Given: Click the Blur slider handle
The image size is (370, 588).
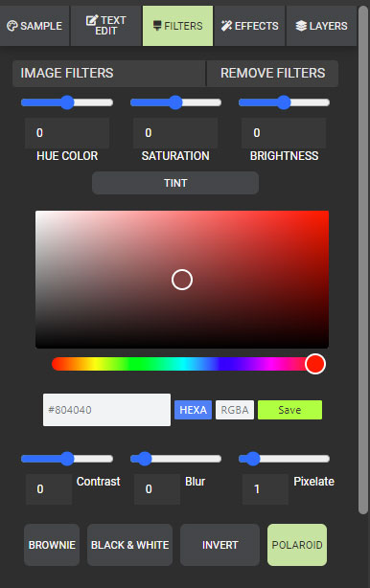Looking at the screenshot, I should [x=145, y=459].
